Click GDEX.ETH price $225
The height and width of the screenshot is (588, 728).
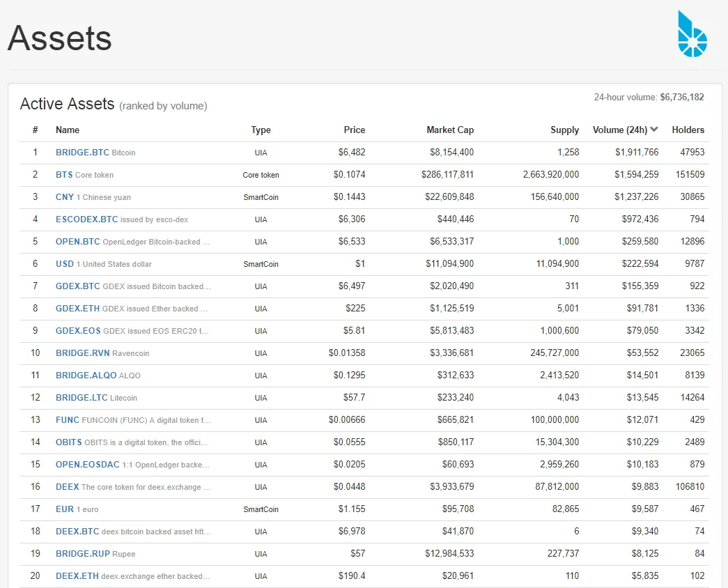point(355,309)
